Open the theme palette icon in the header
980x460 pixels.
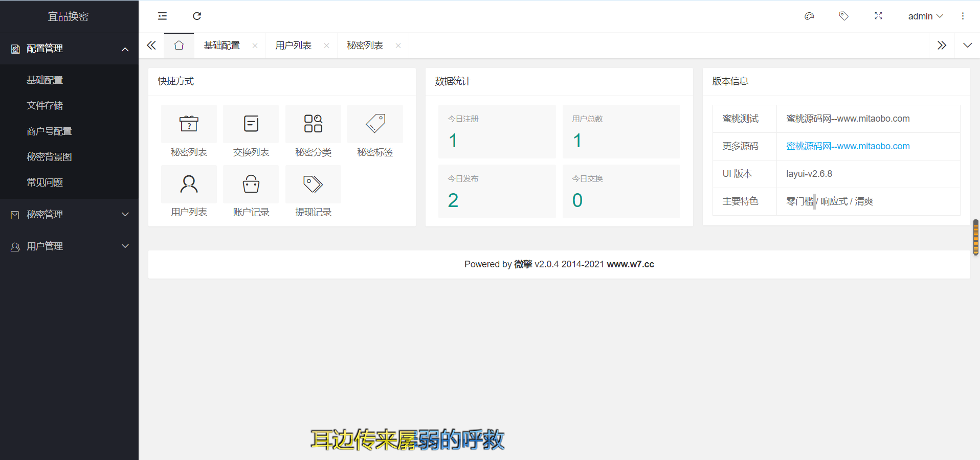[x=809, y=16]
